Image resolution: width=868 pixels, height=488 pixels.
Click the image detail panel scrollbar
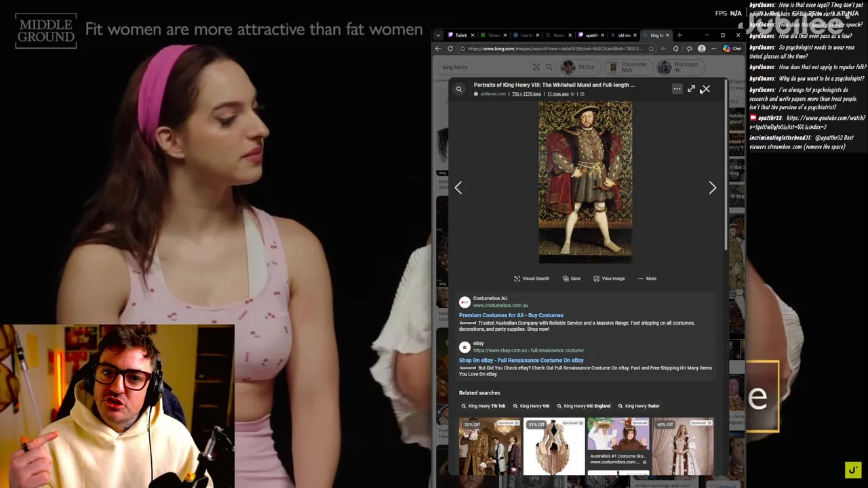coord(725,166)
